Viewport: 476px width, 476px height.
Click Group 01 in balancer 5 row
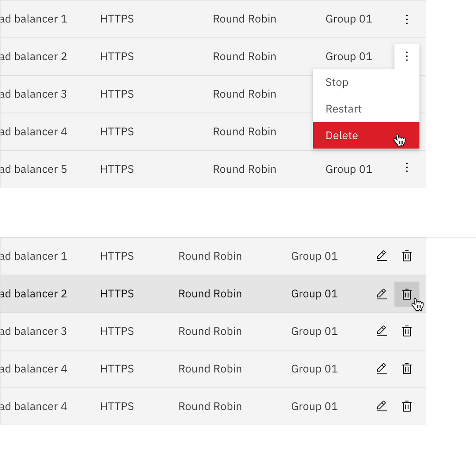click(x=349, y=169)
